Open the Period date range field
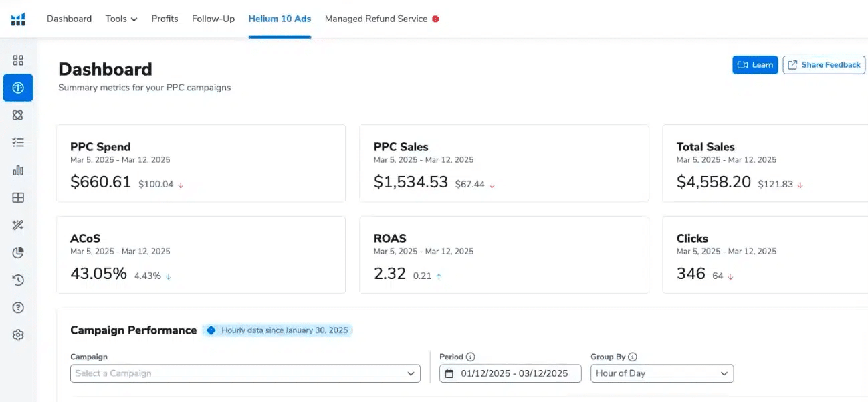Viewport: 868px width, 402px height. 510,373
